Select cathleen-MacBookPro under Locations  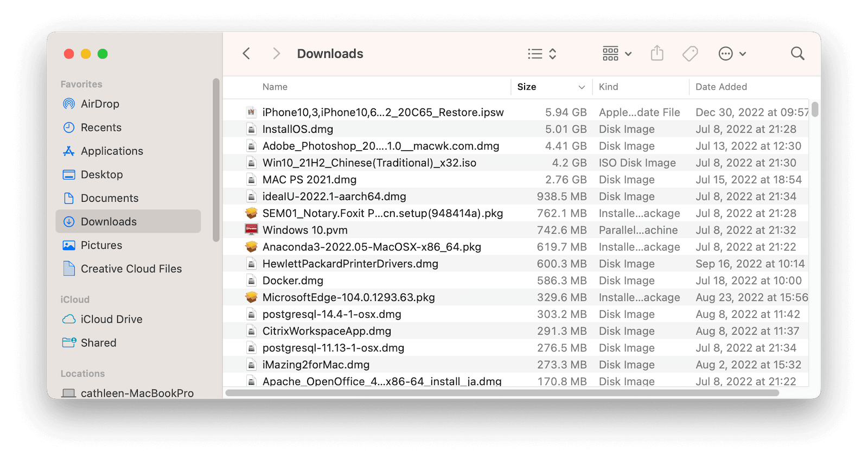pos(128,393)
